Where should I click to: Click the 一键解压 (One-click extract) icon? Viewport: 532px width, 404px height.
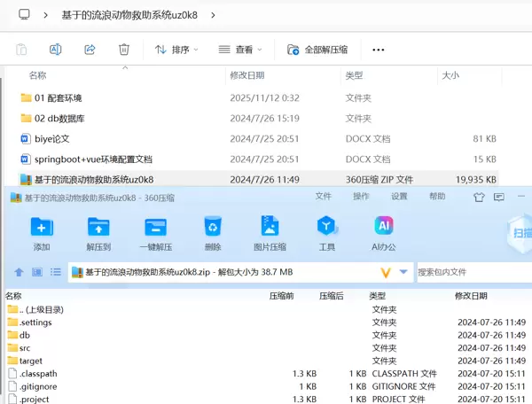155,232
